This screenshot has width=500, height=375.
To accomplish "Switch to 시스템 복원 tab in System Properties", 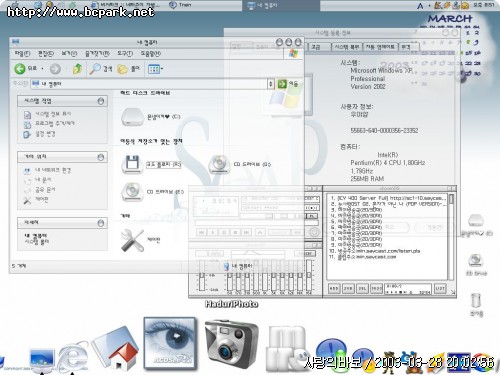I will pyautogui.click(x=347, y=47).
